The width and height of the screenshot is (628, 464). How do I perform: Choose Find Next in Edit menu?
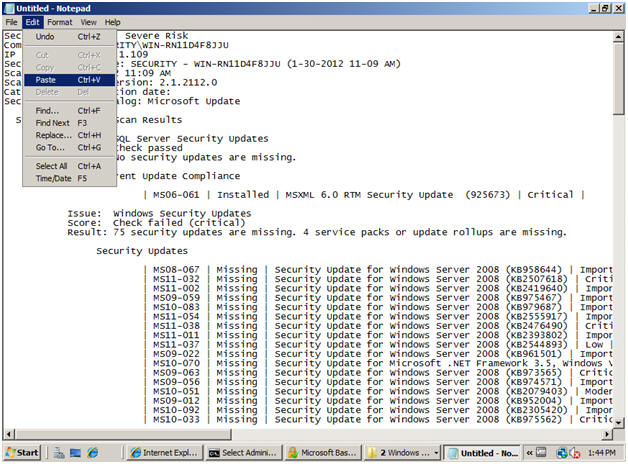(69, 123)
